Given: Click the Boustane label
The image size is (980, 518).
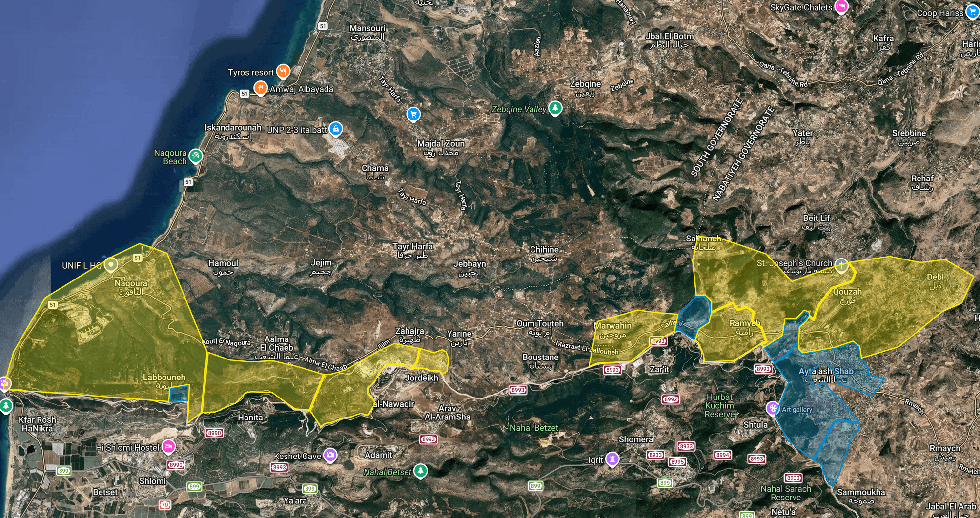Looking at the screenshot, I should tap(540, 361).
